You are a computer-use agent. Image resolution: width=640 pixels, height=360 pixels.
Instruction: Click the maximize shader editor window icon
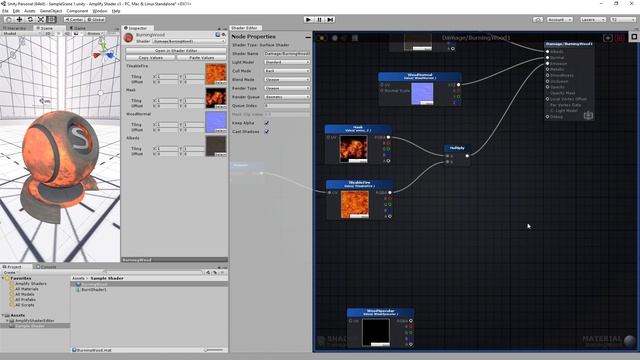click(634, 37)
